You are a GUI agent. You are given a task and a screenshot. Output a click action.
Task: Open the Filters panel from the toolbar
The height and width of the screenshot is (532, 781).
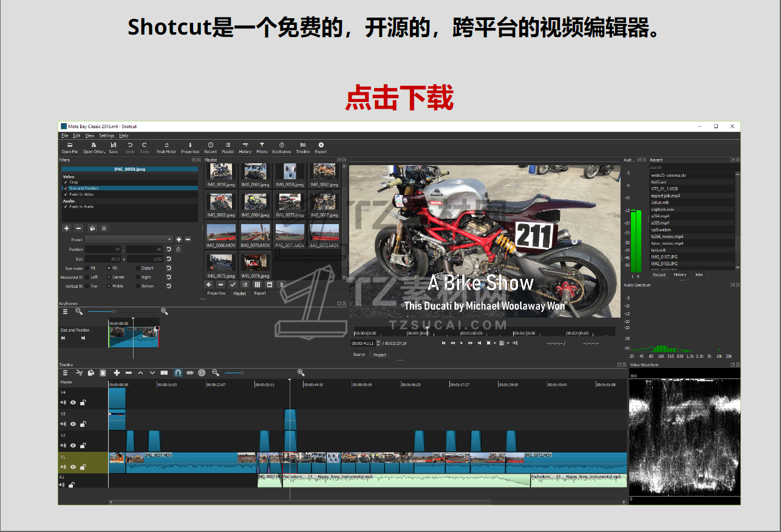point(262,148)
